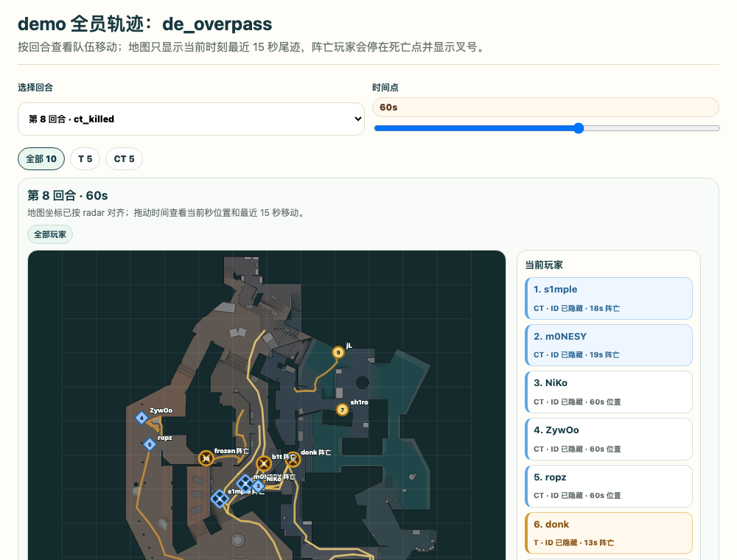This screenshot has width=737, height=560.
Task: Click the 全部玩家 chip
Action: (50, 234)
